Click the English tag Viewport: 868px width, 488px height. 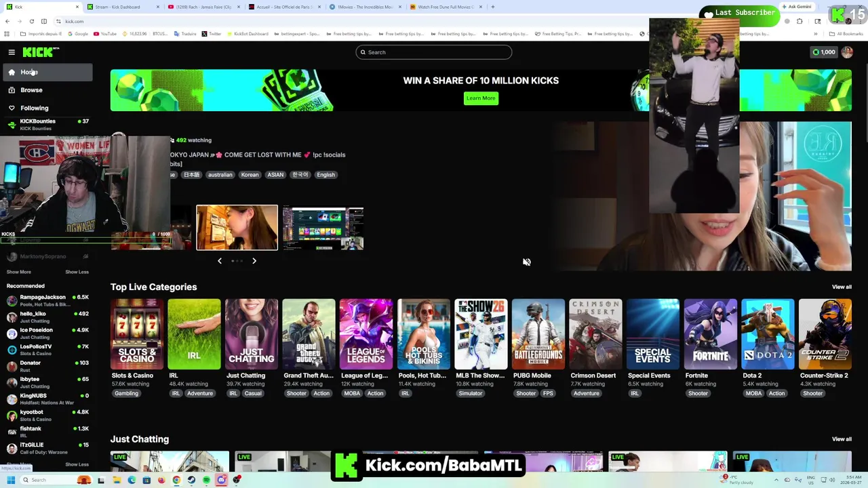coord(325,175)
